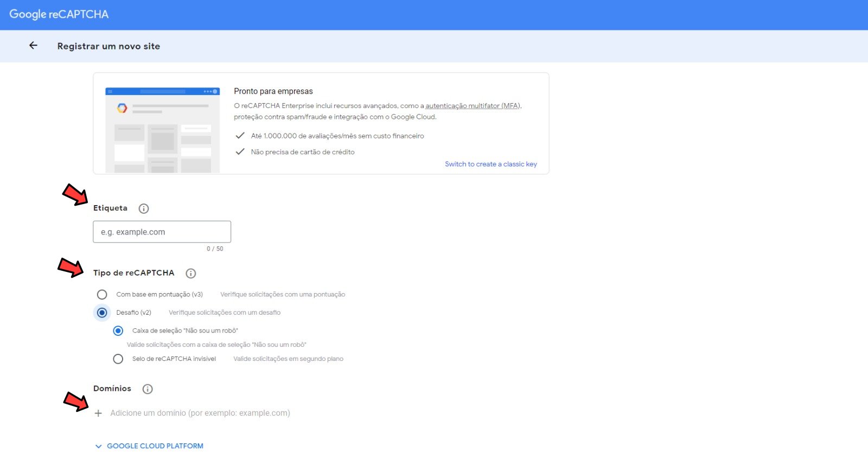Viewport: 868px width, 464px height.
Task: Expand the GOOGLE CLOUD PLATFORM section
Action: (149, 446)
